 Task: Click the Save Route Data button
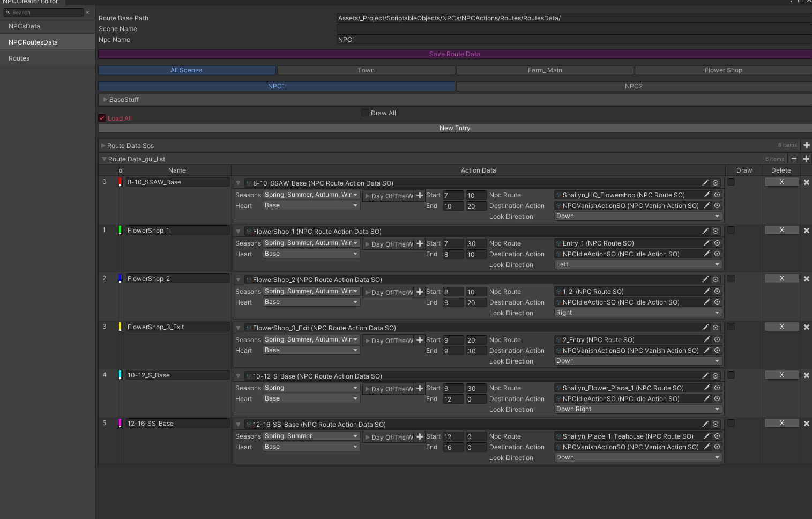pyautogui.click(x=455, y=54)
